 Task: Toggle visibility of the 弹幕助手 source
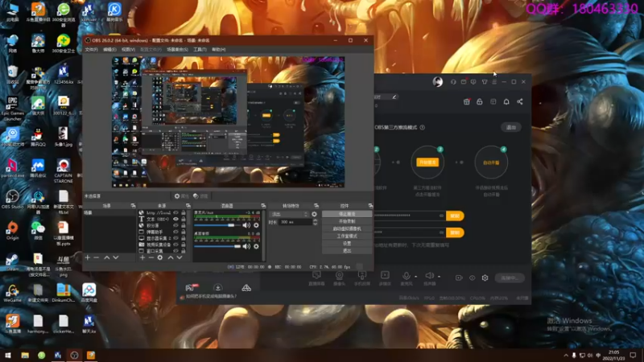click(x=175, y=232)
